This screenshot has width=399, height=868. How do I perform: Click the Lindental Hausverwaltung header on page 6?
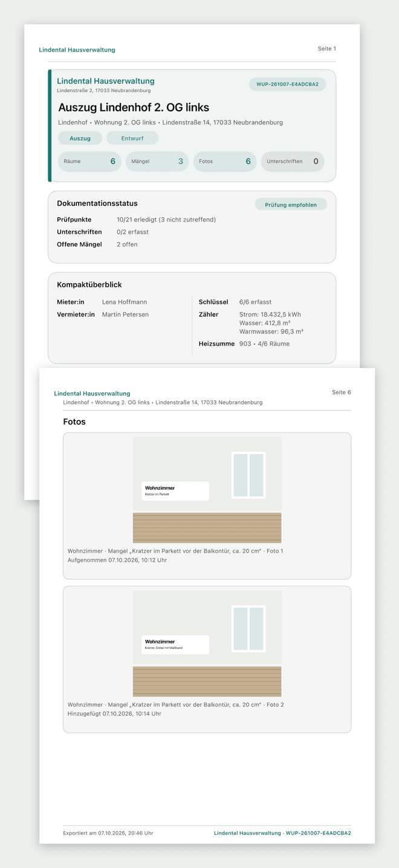(x=92, y=393)
